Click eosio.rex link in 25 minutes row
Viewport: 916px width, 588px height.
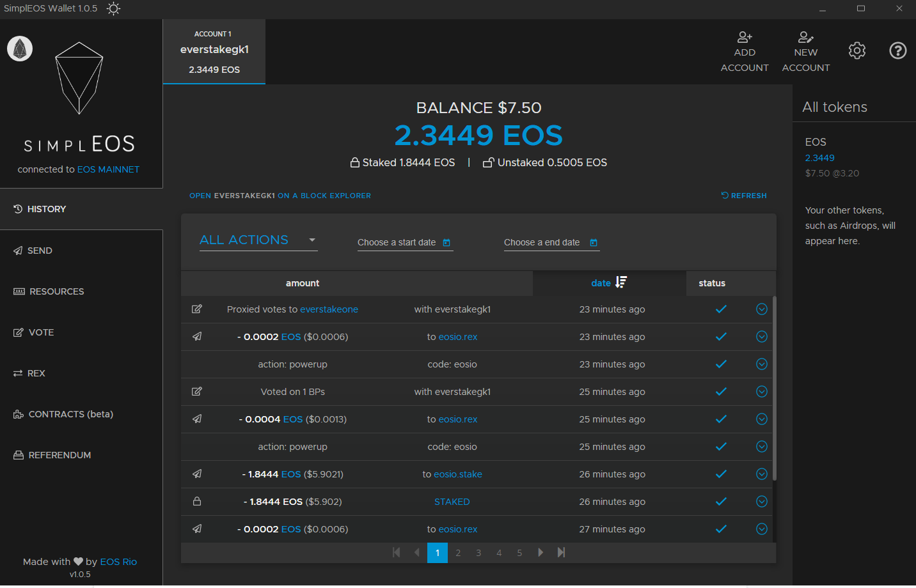coord(458,419)
